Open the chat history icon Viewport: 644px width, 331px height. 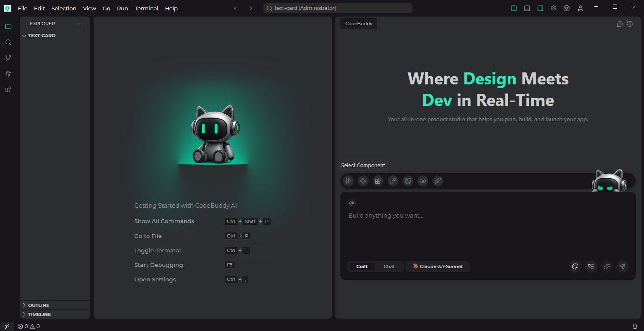[630, 24]
